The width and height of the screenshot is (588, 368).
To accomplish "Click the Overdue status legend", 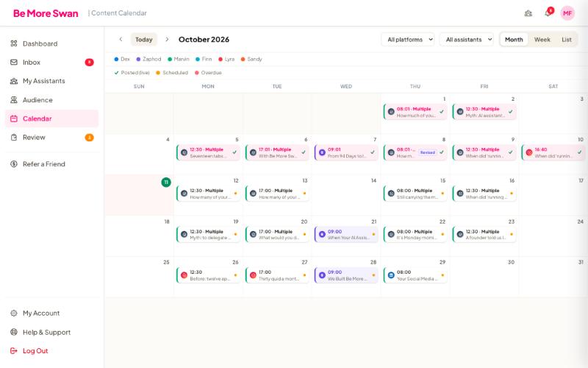I will (x=208, y=73).
